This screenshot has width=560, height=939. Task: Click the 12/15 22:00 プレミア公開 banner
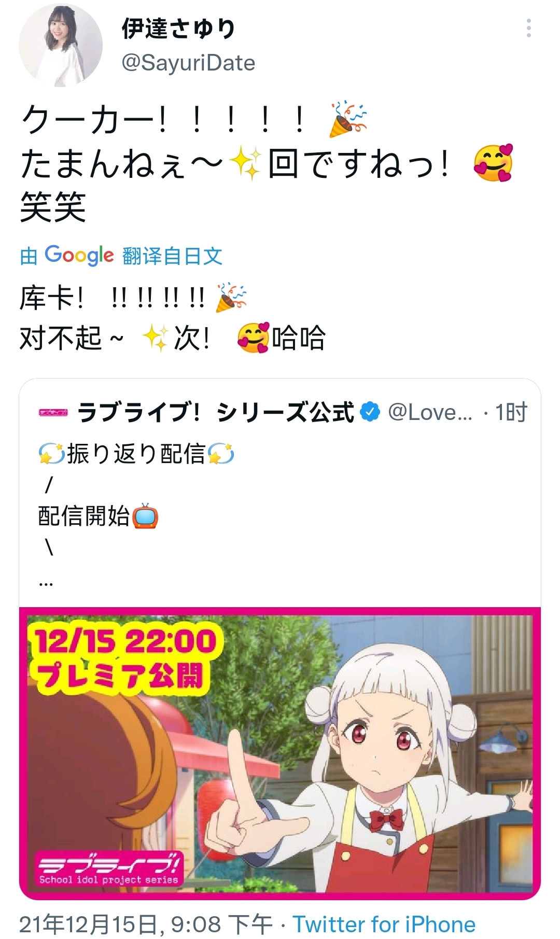click(x=123, y=658)
